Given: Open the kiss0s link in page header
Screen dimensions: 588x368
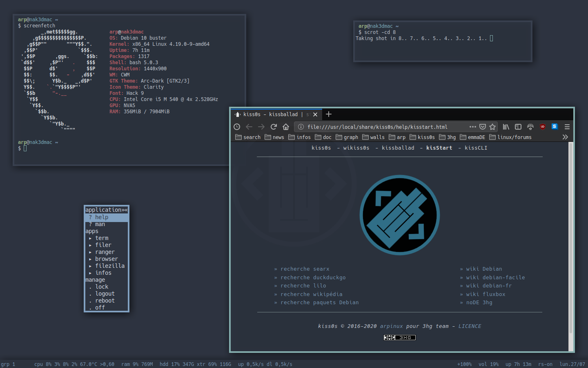Looking at the screenshot, I should coord(321,148).
